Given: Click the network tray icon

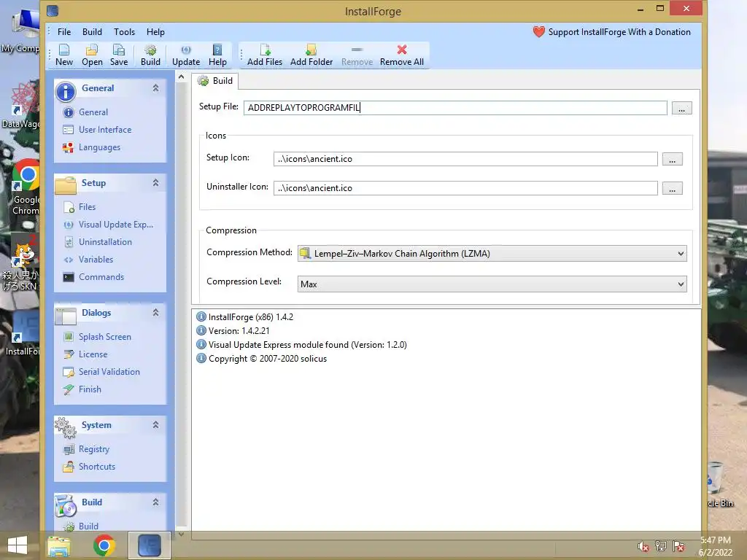Looking at the screenshot, I should [x=661, y=546].
